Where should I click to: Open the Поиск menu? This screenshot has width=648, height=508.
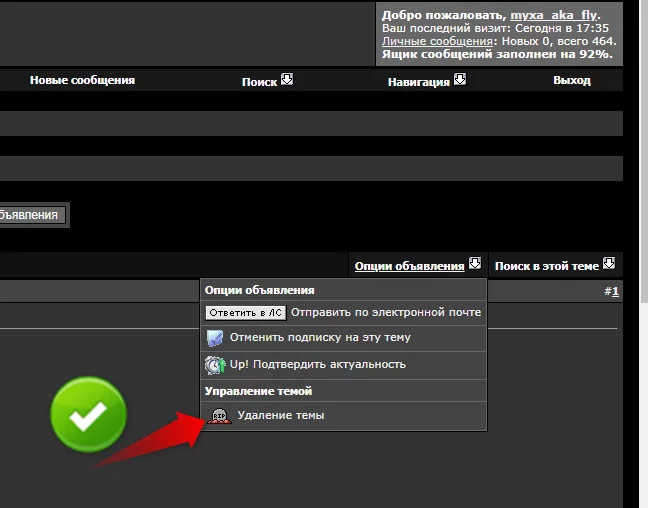(x=259, y=82)
